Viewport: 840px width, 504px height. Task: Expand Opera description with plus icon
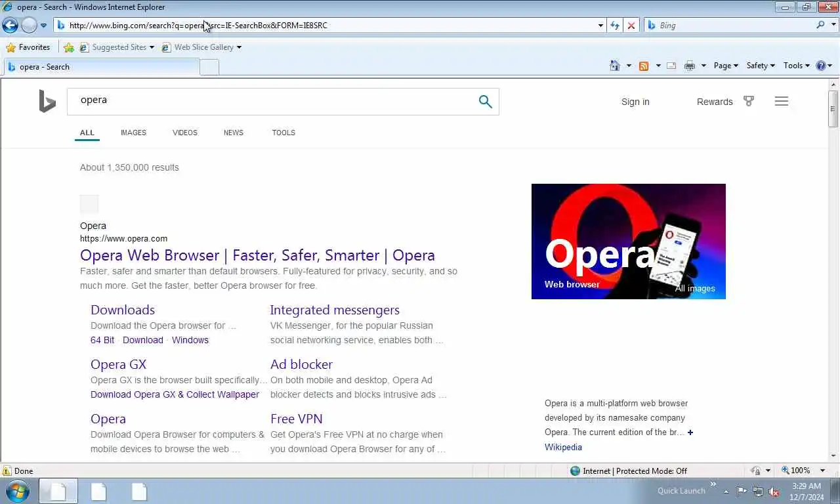point(690,432)
